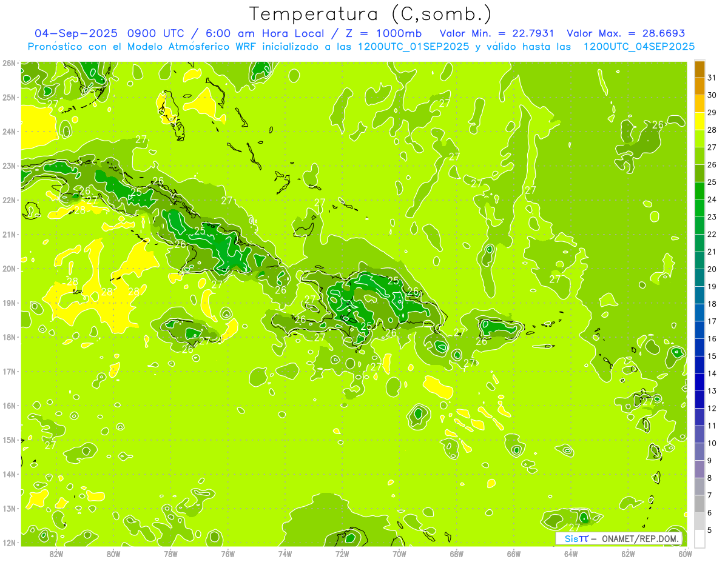
Task: Pick the amber legend swatch between 29 and 30
Action: pyautogui.click(x=699, y=104)
